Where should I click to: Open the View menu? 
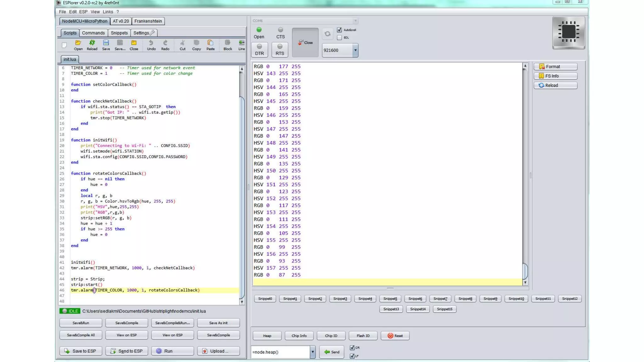pyautogui.click(x=95, y=12)
